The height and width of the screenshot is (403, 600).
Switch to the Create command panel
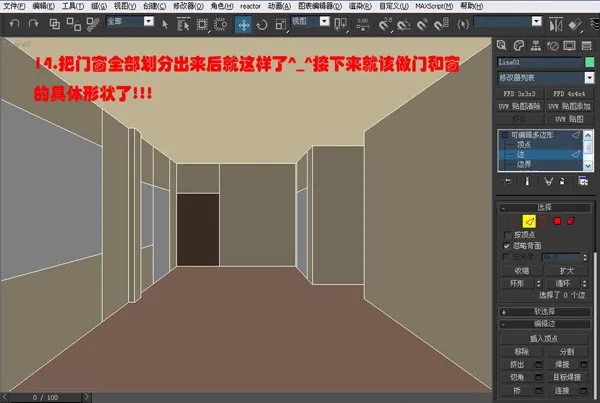(x=501, y=46)
